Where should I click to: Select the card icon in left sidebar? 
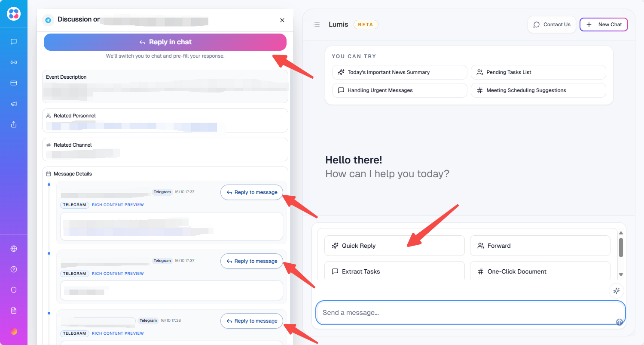(14, 83)
